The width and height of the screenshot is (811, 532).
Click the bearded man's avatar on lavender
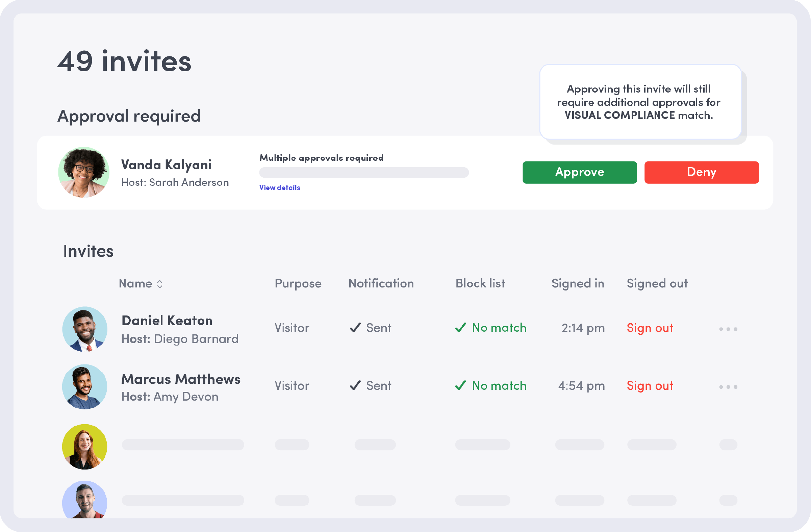pos(85,500)
